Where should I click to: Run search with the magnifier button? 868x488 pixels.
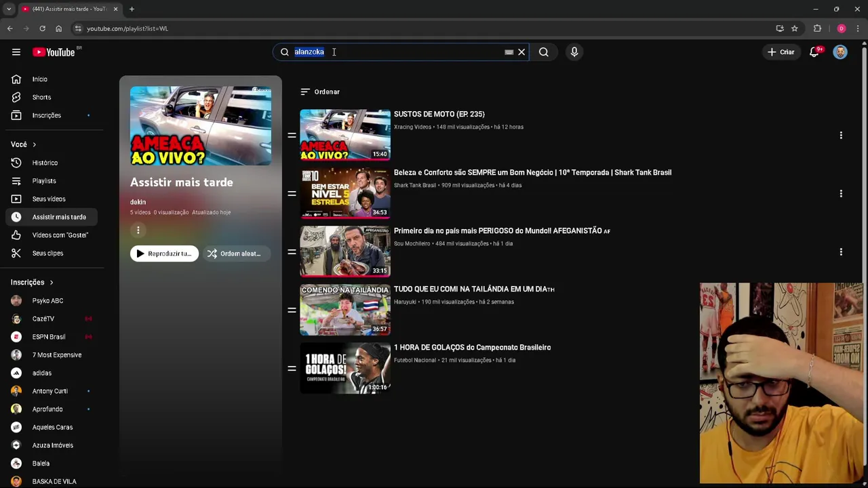[x=544, y=52]
